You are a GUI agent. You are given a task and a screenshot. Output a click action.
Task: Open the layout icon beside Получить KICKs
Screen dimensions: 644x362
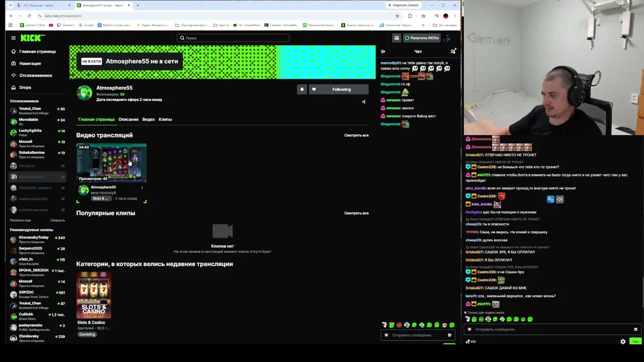(396, 38)
